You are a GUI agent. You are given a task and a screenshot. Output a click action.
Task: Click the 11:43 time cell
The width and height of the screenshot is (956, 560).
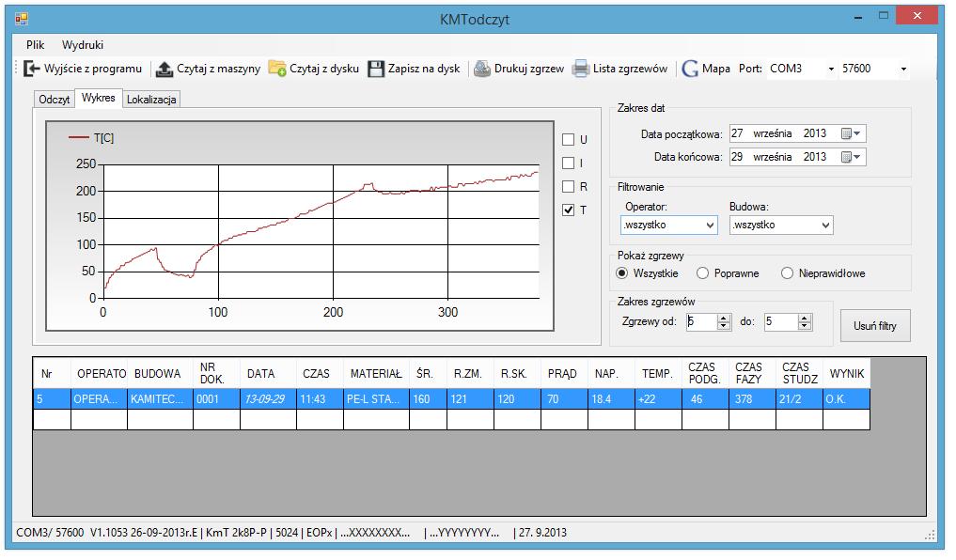(x=321, y=399)
